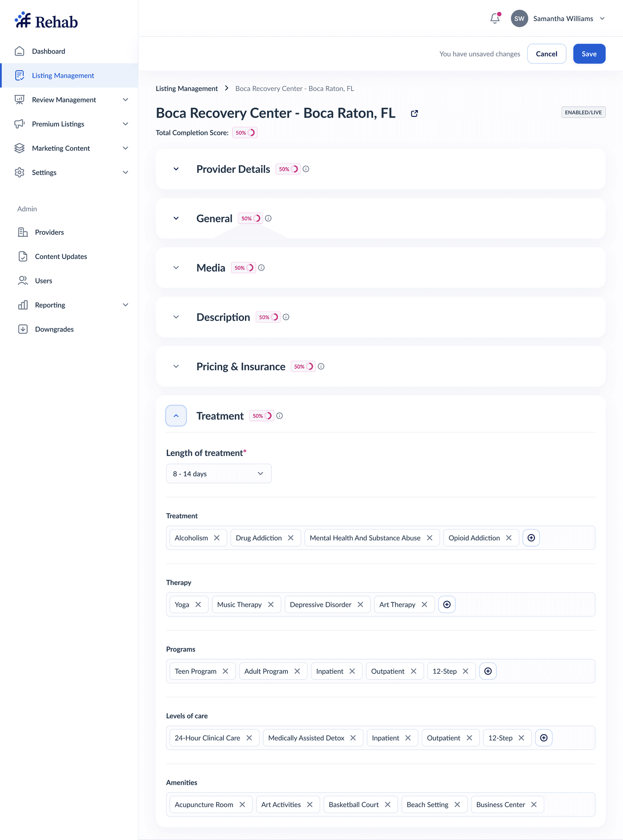Image resolution: width=623 pixels, height=840 pixels.
Task: Click the Save button
Action: (589, 54)
